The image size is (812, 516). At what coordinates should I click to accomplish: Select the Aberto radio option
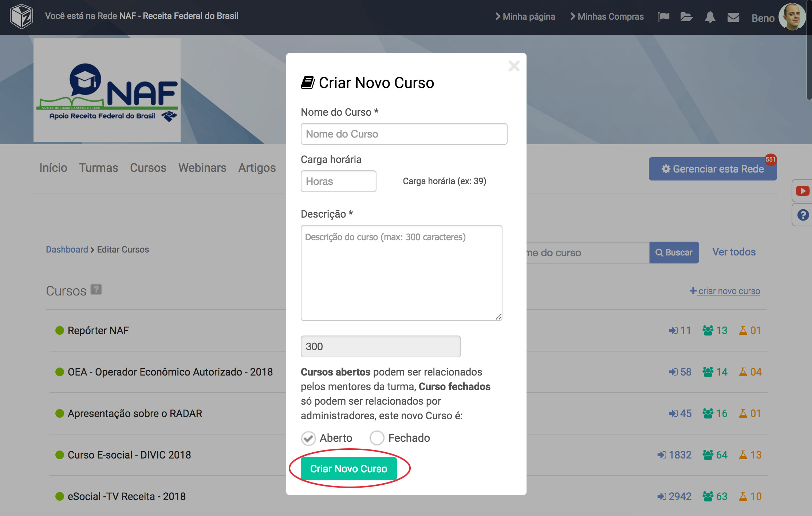(308, 438)
